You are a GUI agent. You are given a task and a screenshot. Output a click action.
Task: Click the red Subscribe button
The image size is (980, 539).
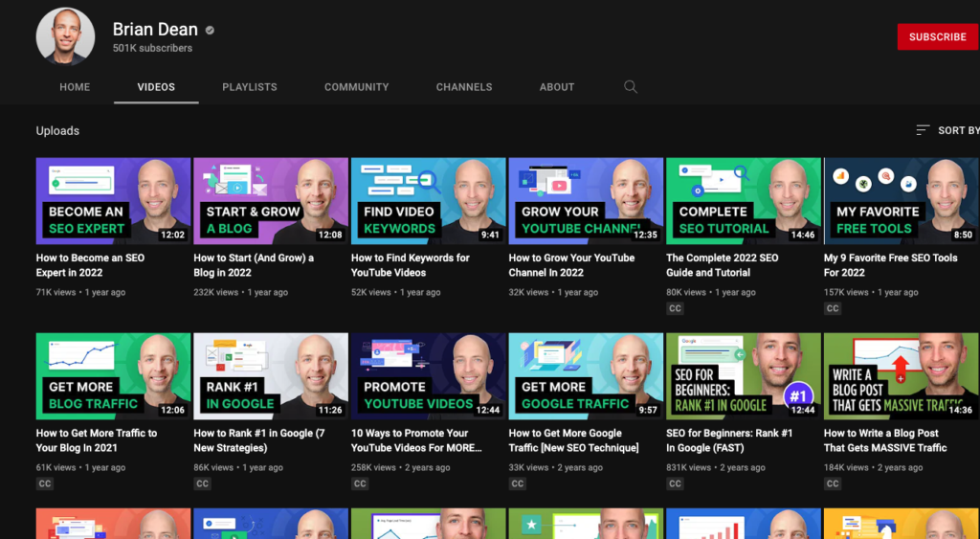pyautogui.click(x=938, y=37)
